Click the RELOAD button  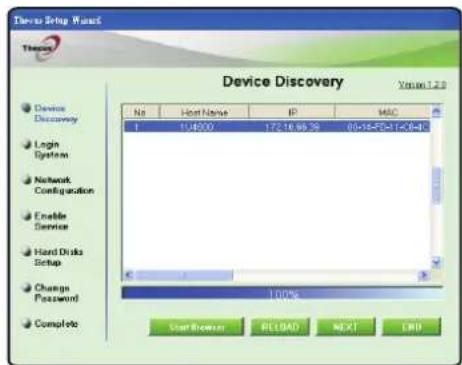280,327
